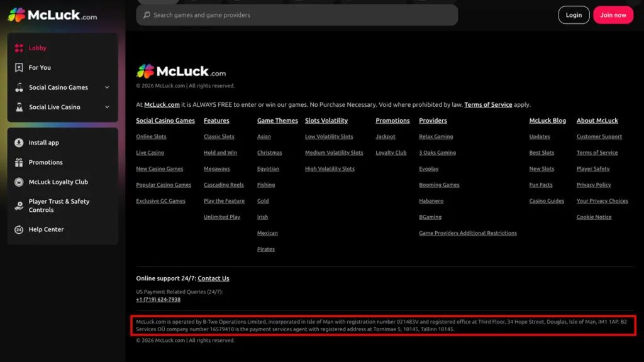
Task: Open Game Providers Additional Restrictions link
Action: click(468, 233)
